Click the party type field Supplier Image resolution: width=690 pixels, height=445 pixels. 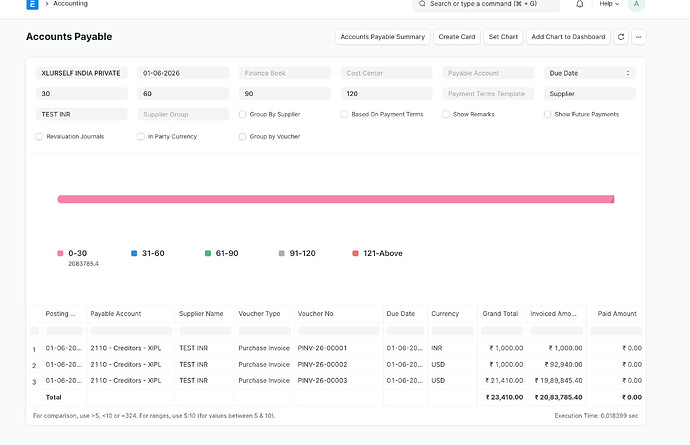coord(590,94)
